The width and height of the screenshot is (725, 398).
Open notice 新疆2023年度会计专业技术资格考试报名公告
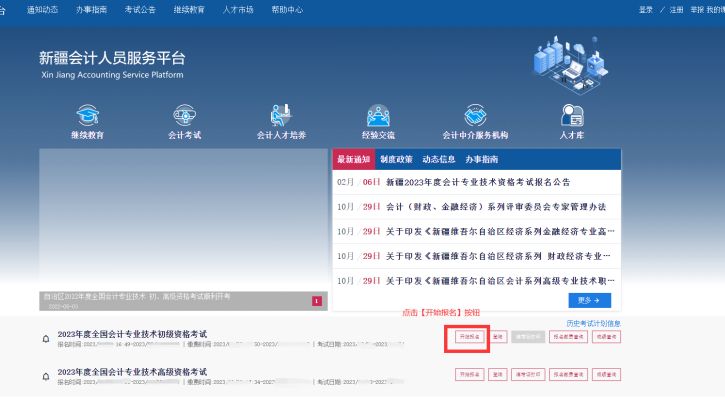pos(478,182)
